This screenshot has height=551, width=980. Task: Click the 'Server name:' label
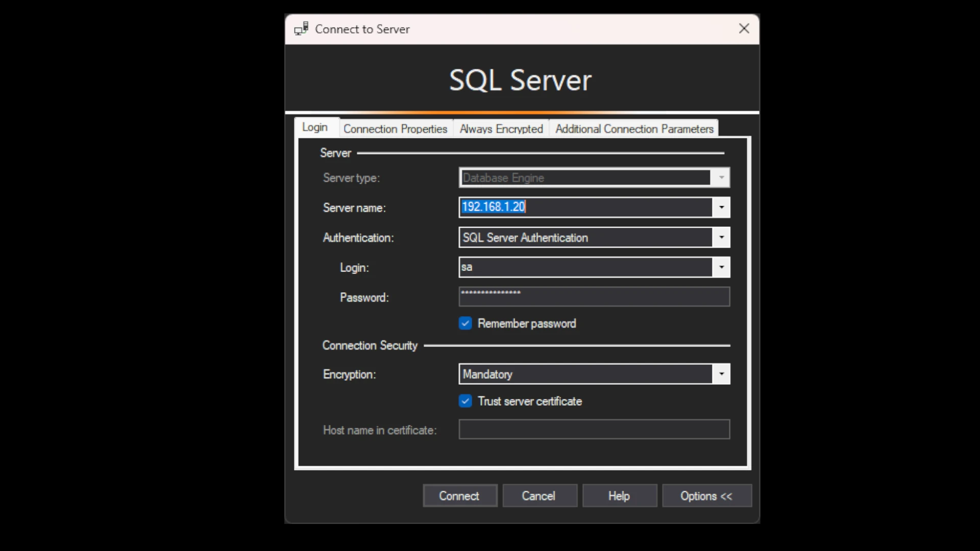(354, 208)
